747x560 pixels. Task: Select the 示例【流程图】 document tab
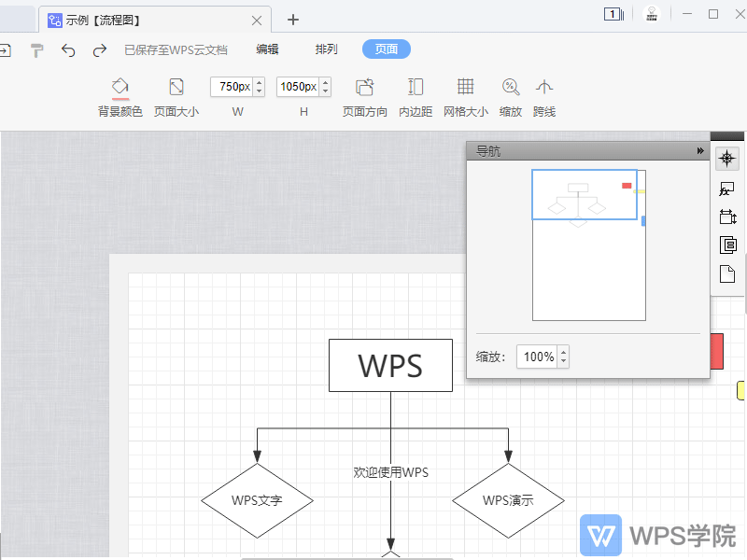[155, 20]
